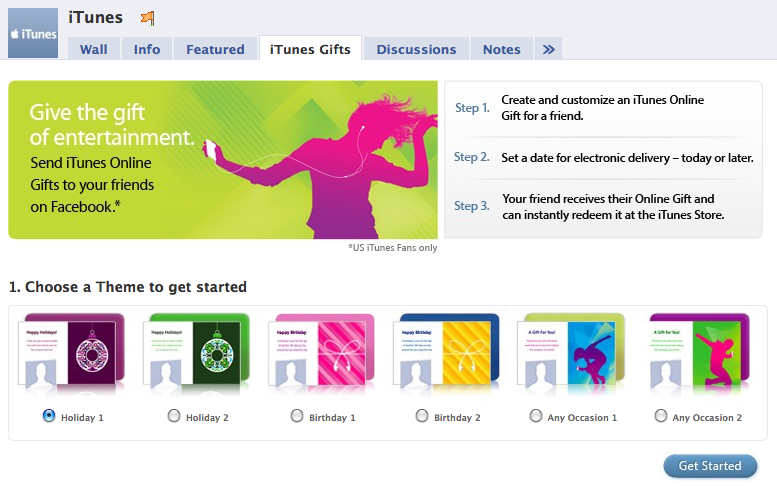
Task: Choose the Holiday 2 radio option
Action: [x=174, y=416]
